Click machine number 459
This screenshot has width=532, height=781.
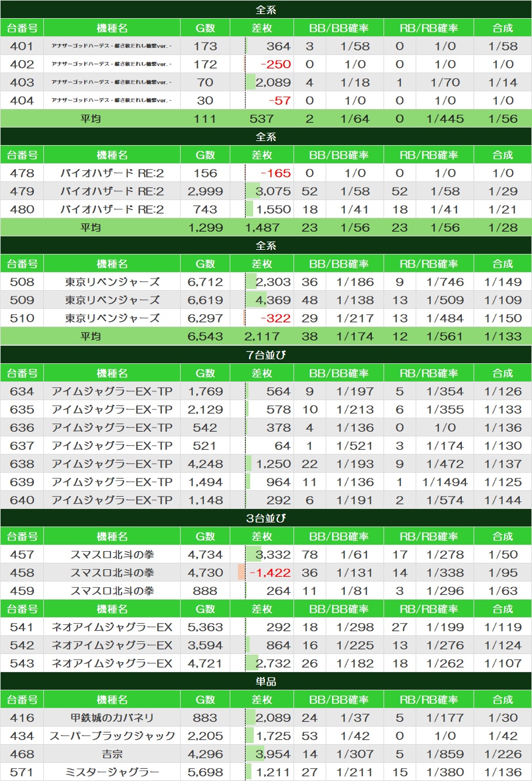[22, 591]
